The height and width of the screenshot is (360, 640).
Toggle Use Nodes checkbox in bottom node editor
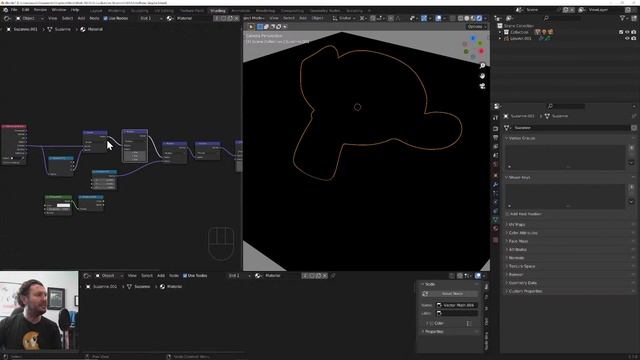tap(185, 276)
